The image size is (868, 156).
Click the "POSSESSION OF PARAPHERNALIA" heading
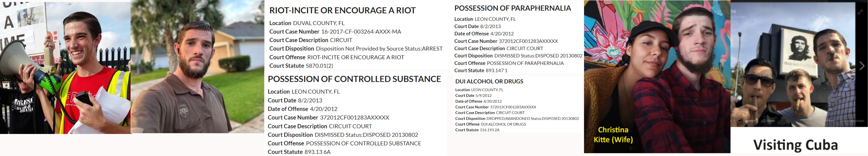tap(512, 8)
